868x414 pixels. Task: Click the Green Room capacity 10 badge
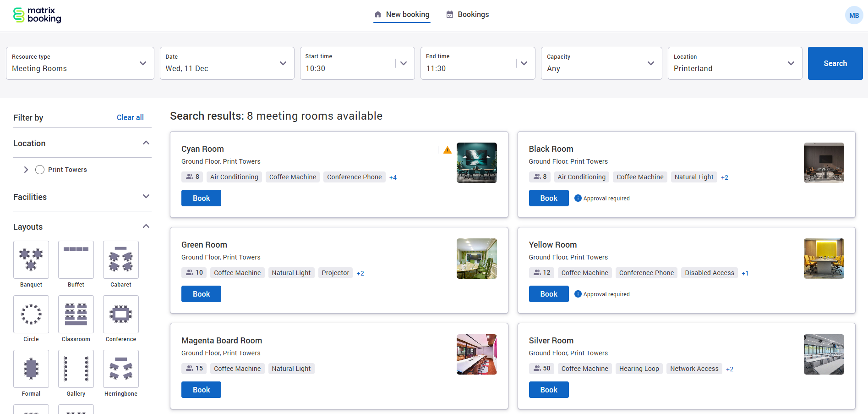[194, 273]
